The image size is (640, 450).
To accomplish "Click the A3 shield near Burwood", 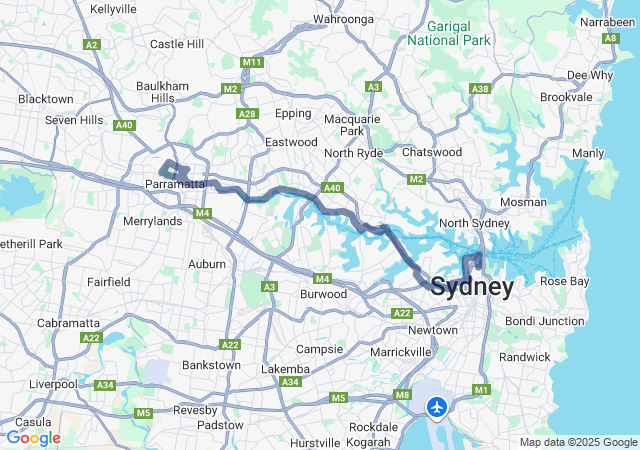I will [269, 287].
